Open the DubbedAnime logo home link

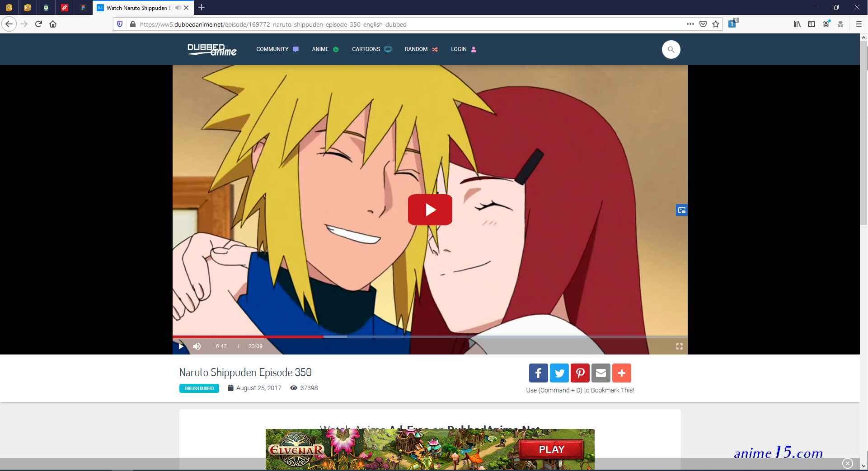(212, 49)
